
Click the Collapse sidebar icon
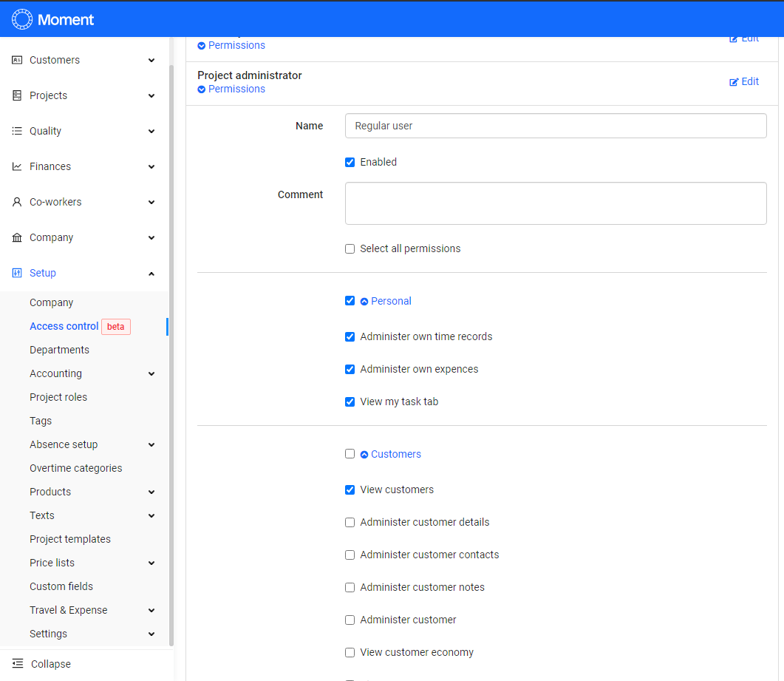[18, 663]
